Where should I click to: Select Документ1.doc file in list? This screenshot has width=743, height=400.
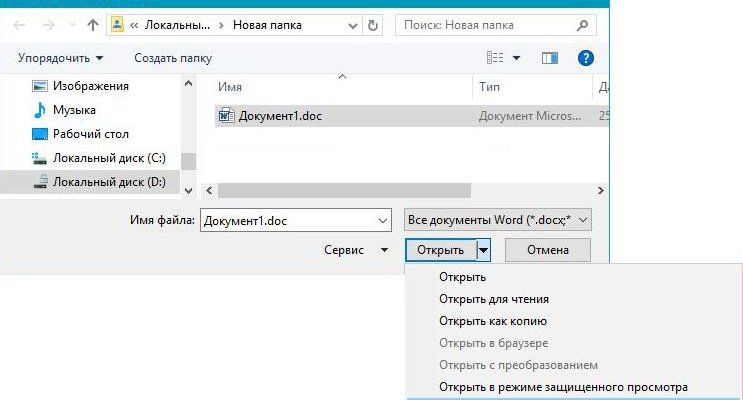tap(280, 116)
